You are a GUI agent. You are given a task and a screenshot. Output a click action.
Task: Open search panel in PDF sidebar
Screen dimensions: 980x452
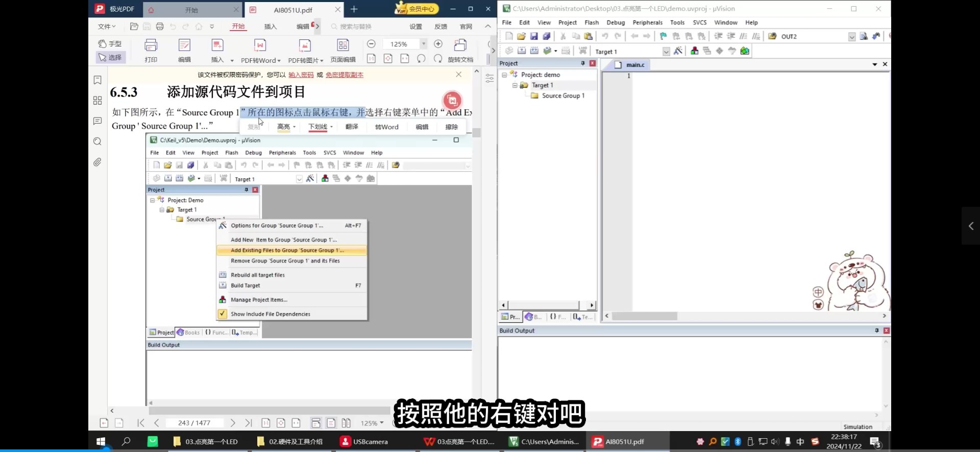97,141
